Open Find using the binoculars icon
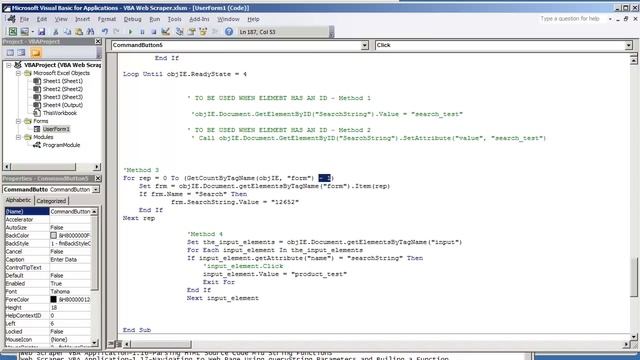640x360 pixels. coord(90,31)
